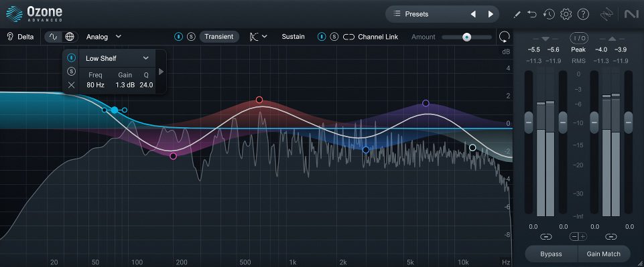Open the Low Shelf filter type dropdown
644x267 pixels.
click(117, 58)
